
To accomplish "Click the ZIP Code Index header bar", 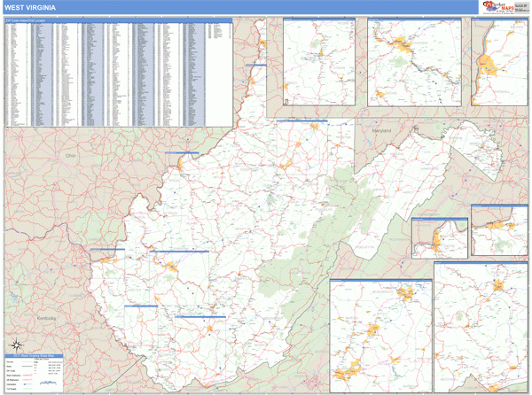I will [119, 20].
